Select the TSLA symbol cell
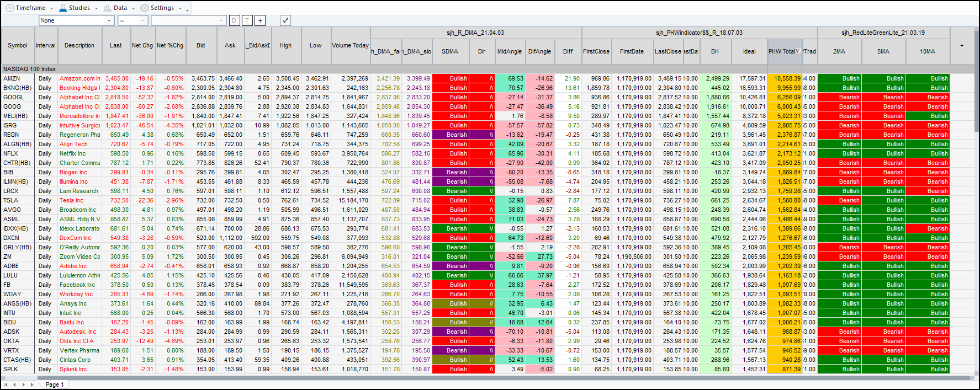 click(18, 200)
